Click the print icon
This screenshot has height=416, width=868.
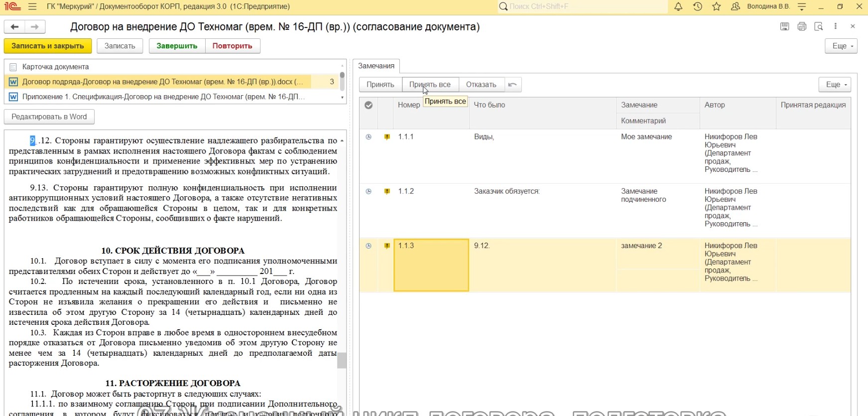[x=802, y=26]
